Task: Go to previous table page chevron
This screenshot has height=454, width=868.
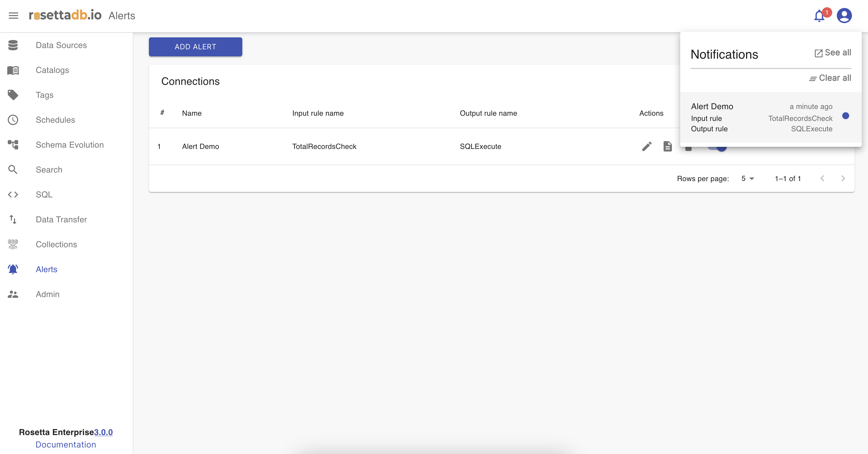Action: click(x=822, y=179)
